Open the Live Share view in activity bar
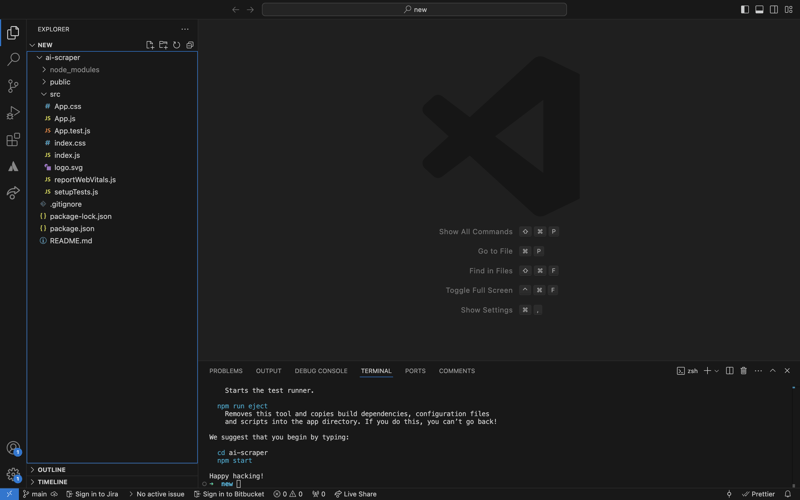This screenshot has width=800, height=500. coord(13,193)
